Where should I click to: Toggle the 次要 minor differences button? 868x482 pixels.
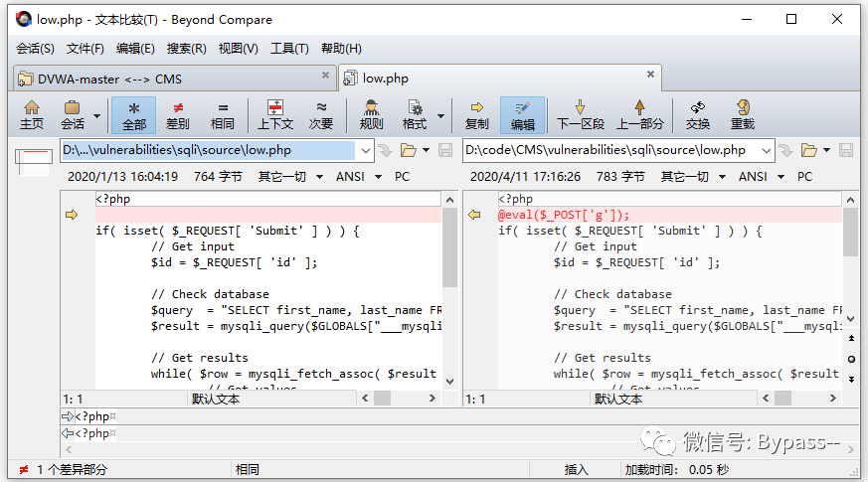point(321,115)
